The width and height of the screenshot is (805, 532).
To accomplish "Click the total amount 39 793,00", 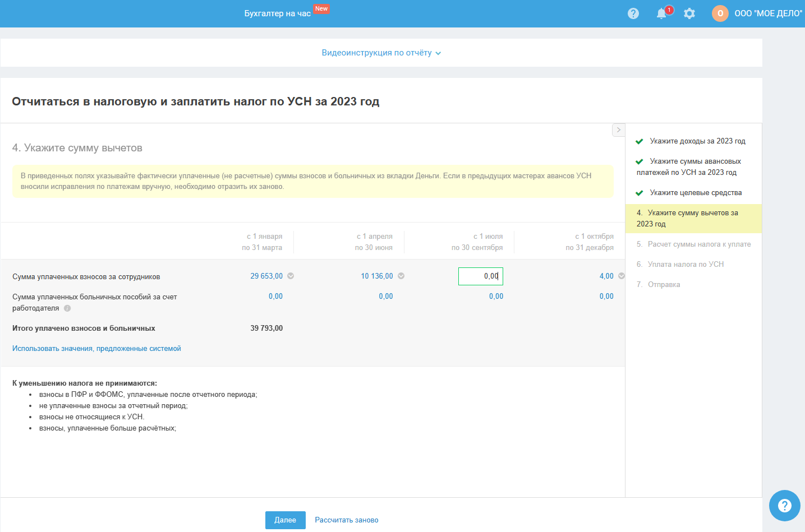I will click(266, 329).
